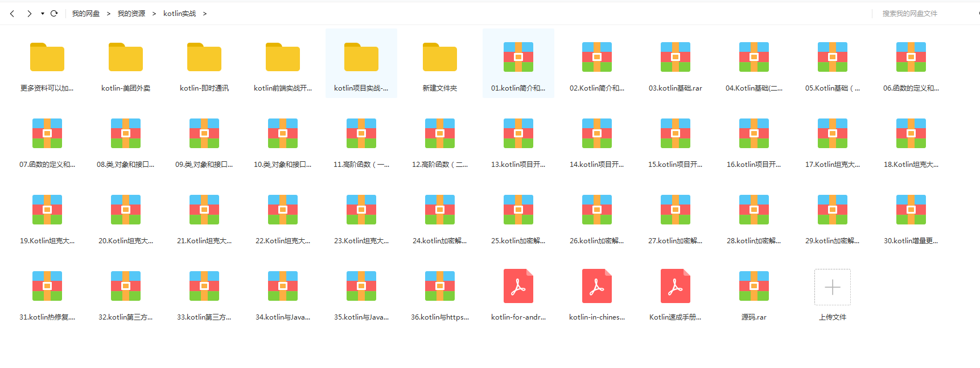The height and width of the screenshot is (368, 980).
Task: Go forward with the right arrow
Action: pos(29,14)
